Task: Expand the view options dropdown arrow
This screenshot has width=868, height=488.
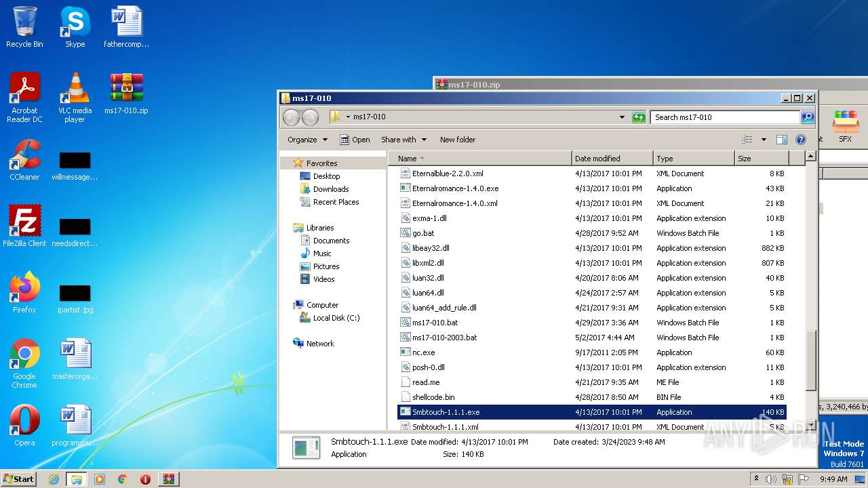Action: click(764, 140)
